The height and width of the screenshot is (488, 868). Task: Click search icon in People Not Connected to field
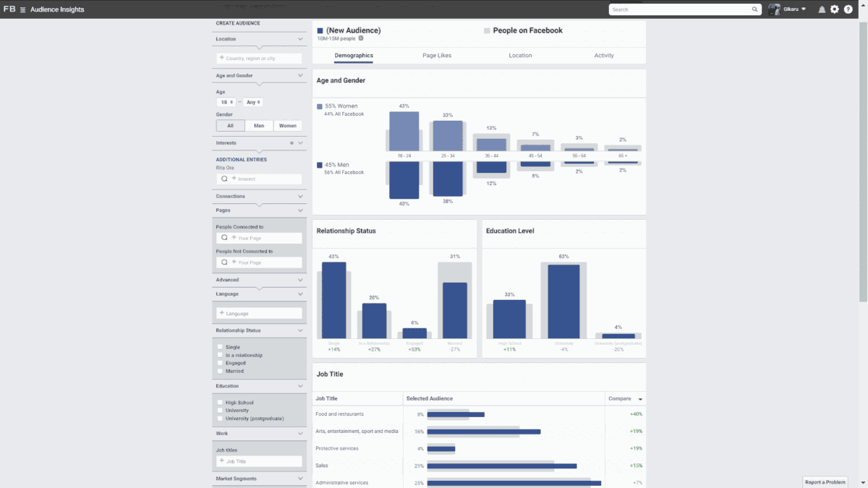coord(224,262)
